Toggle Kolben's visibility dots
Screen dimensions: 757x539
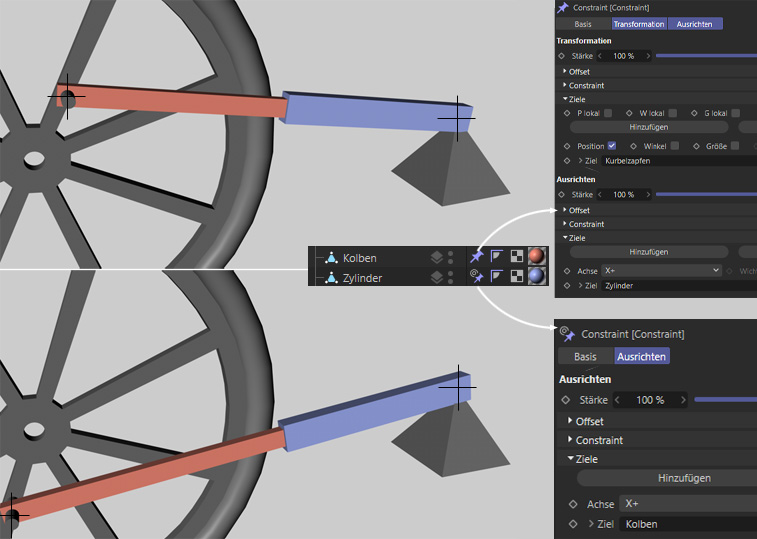tap(450, 257)
